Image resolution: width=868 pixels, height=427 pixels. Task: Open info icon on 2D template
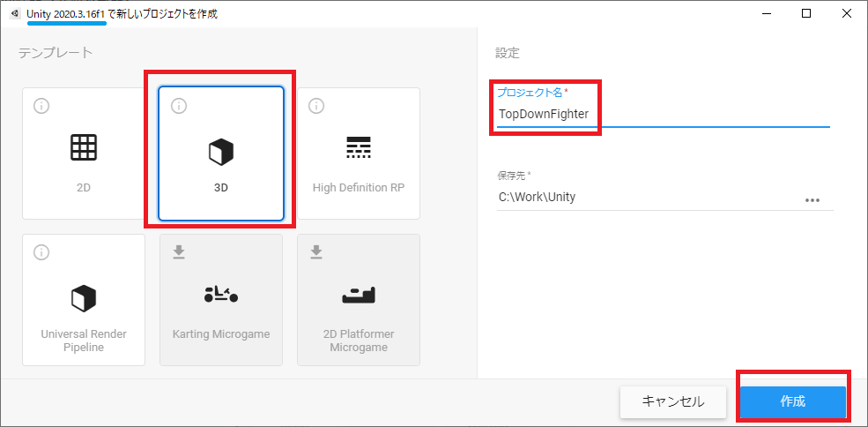point(41,106)
